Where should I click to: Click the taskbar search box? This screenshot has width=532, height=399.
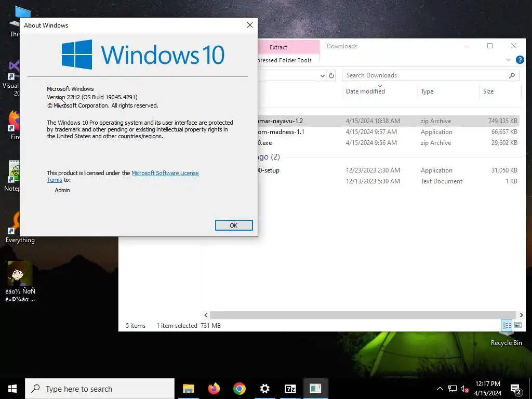(100, 389)
